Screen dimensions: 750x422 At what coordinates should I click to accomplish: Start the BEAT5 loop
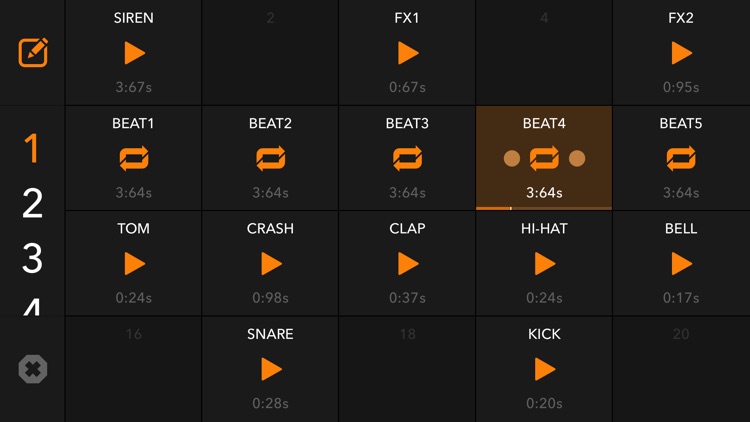tap(681, 158)
